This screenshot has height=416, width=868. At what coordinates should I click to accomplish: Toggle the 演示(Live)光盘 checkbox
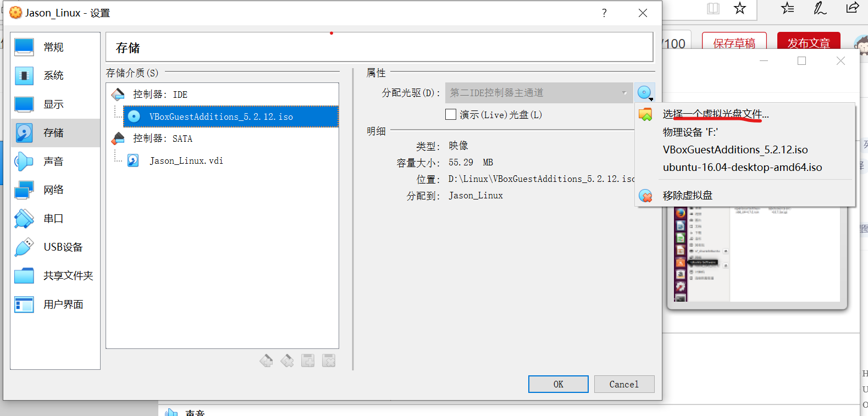click(451, 114)
